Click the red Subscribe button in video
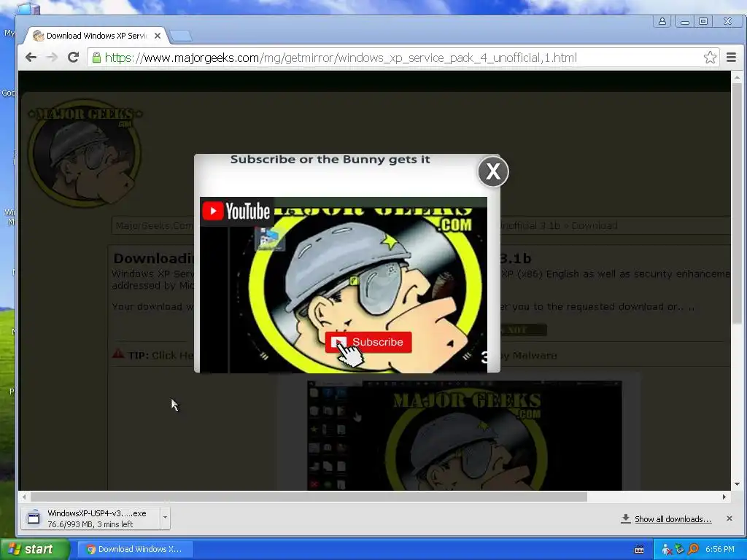The width and height of the screenshot is (747, 560). click(x=368, y=342)
